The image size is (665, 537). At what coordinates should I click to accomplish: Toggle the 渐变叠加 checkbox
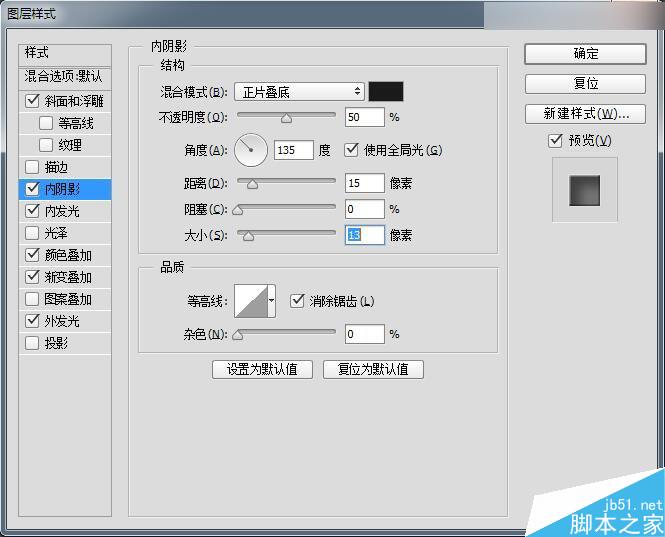click(x=32, y=277)
